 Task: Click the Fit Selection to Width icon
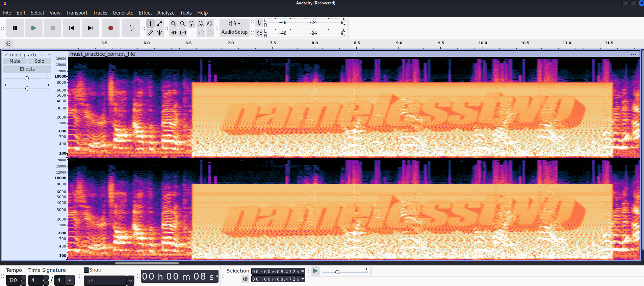point(192,23)
